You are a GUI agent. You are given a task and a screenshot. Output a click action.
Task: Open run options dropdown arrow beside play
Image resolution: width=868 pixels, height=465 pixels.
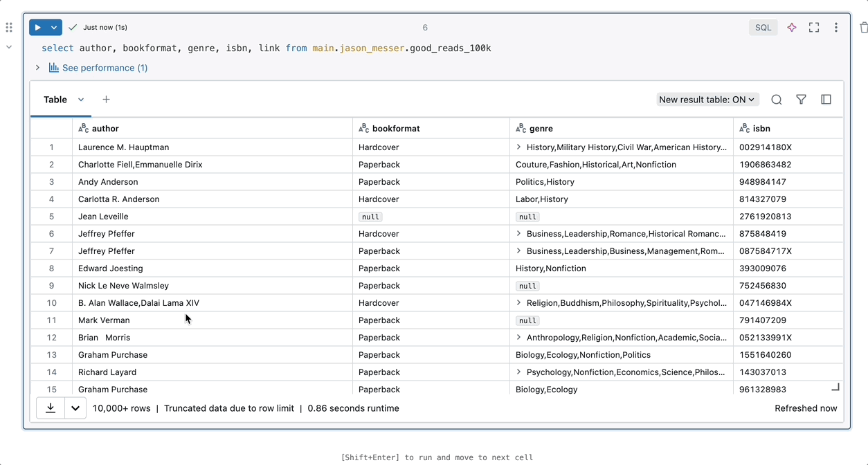tap(54, 28)
